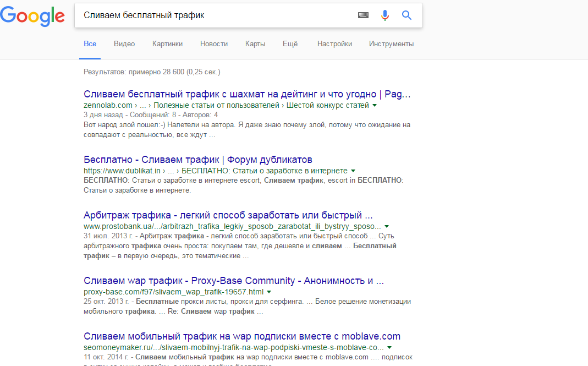Expand the dropdown arrow after zennolab.com URL
This screenshot has height=366, width=588.
374,106
